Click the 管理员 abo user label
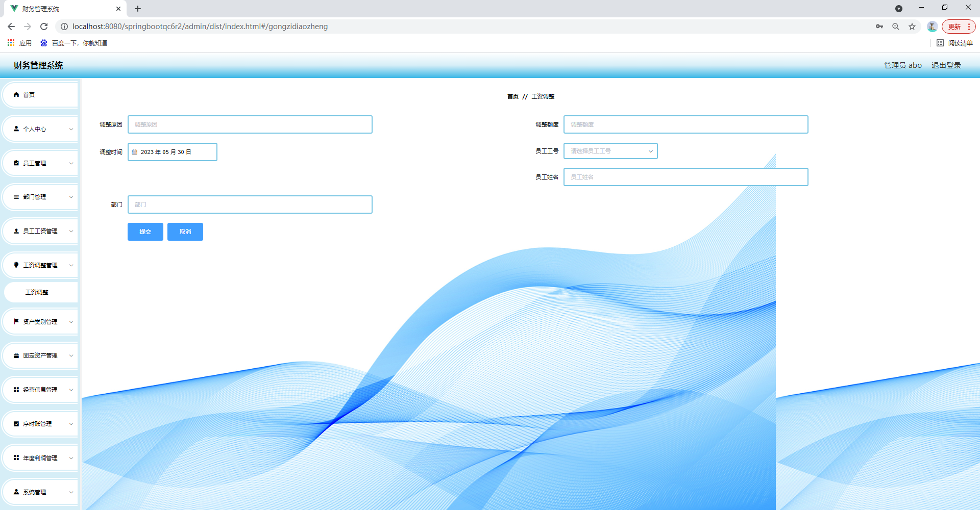 tap(903, 65)
